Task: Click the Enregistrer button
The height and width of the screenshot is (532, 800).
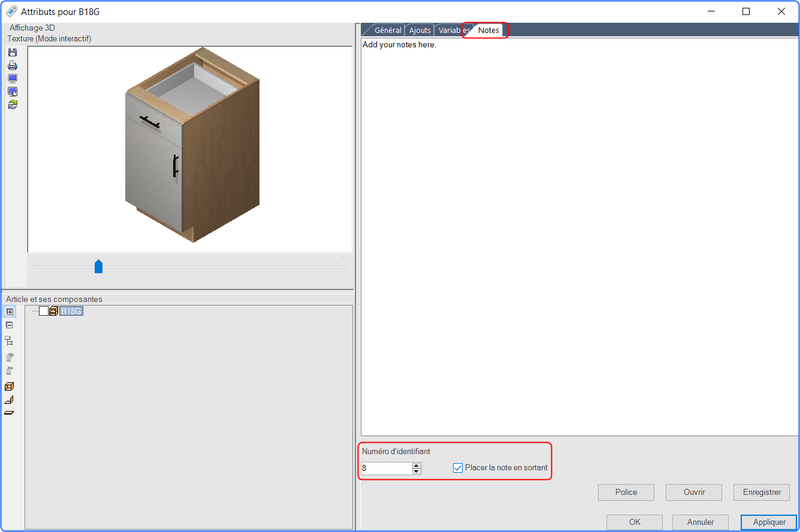Action: click(762, 492)
